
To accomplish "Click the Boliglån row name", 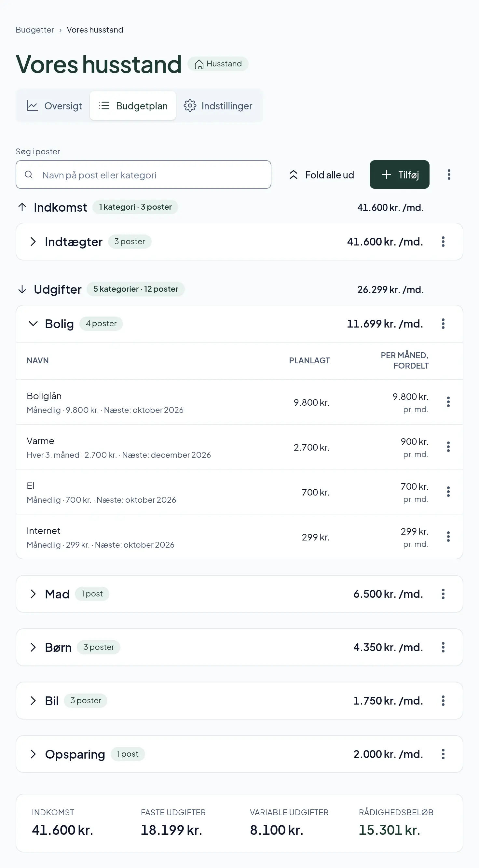I will point(44,396).
